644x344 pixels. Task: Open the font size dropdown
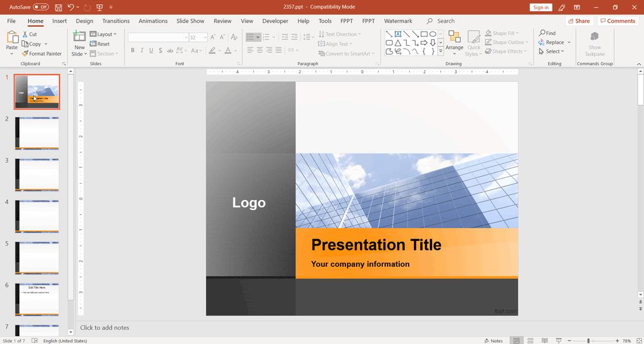(205, 37)
